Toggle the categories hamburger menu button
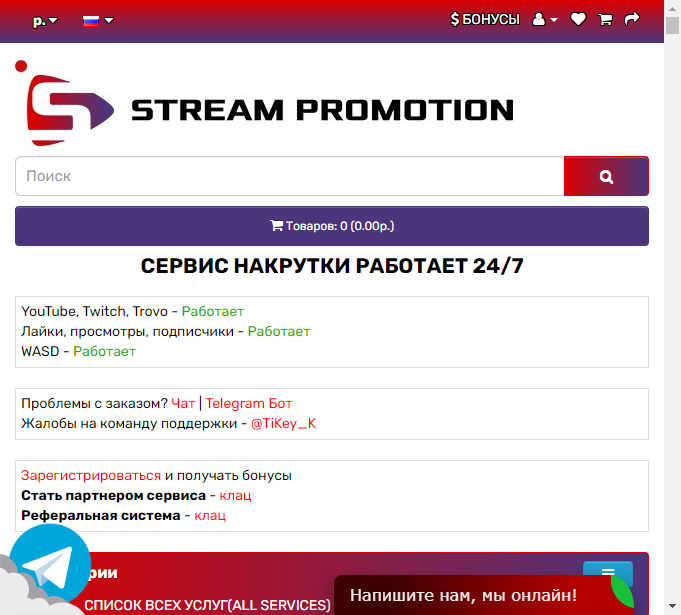This screenshot has height=615, width=681. [x=608, y=569]
